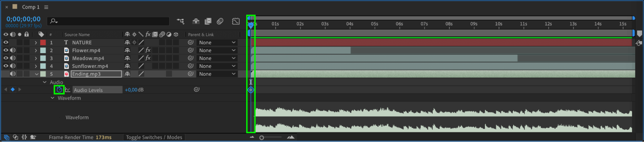Hide the NATURE text layer visibility
Viewport: 644px width, 142px height.
click(6, 42)
